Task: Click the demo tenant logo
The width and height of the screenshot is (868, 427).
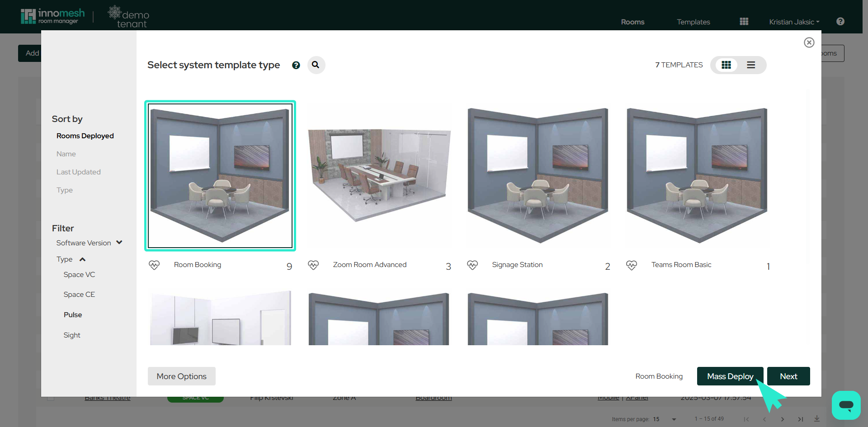Action: pos(129,17)
